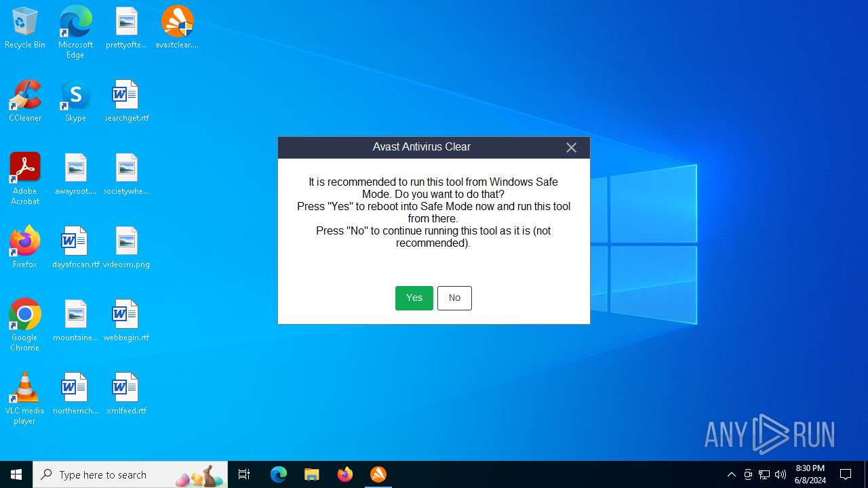
Task: Open the clock showing 8:30 PM
Action: coord(810,474)
